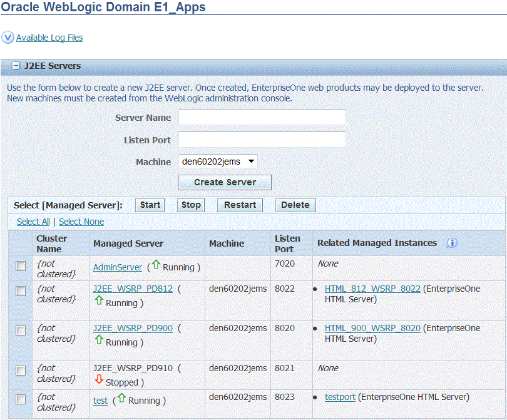Open the Machine dropdown showing den60202jems
This screenshot has height=420, width=507.
pos(218,161)
